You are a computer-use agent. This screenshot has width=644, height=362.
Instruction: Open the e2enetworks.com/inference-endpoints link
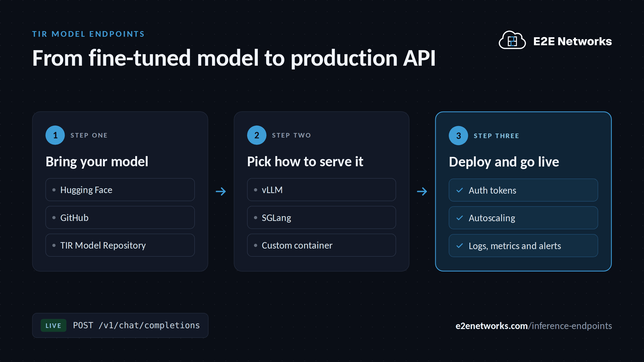click(x=534, y=326)
